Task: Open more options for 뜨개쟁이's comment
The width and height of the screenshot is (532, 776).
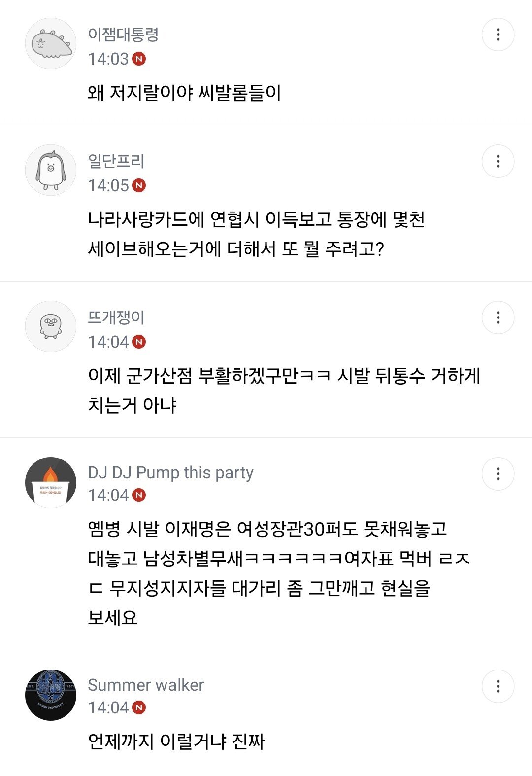Action: point(498,317)
